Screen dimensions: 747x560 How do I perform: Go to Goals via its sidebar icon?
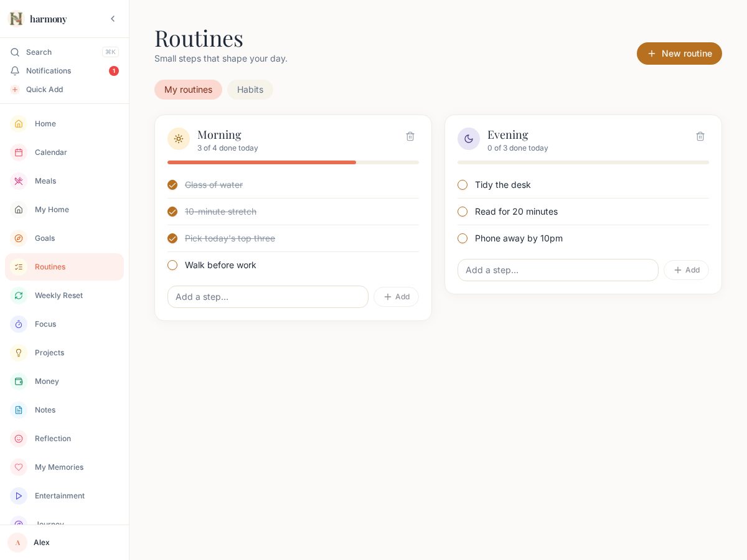[19, 238]
